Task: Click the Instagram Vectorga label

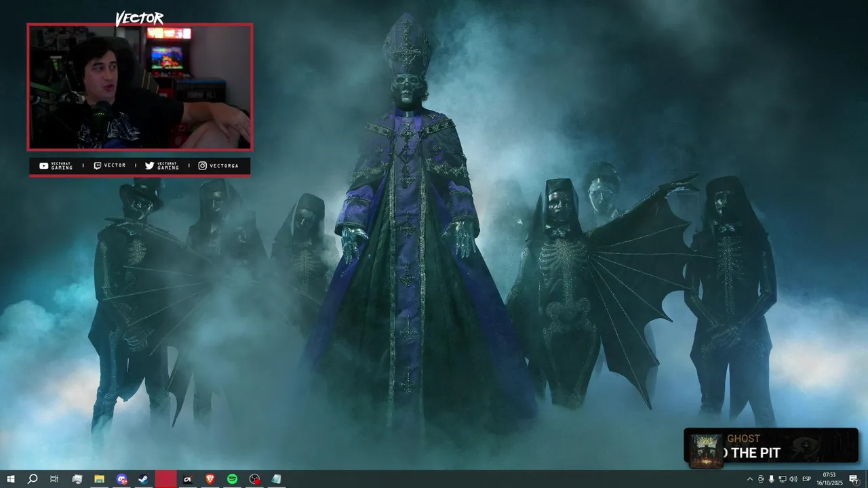Action: [218, 165]
